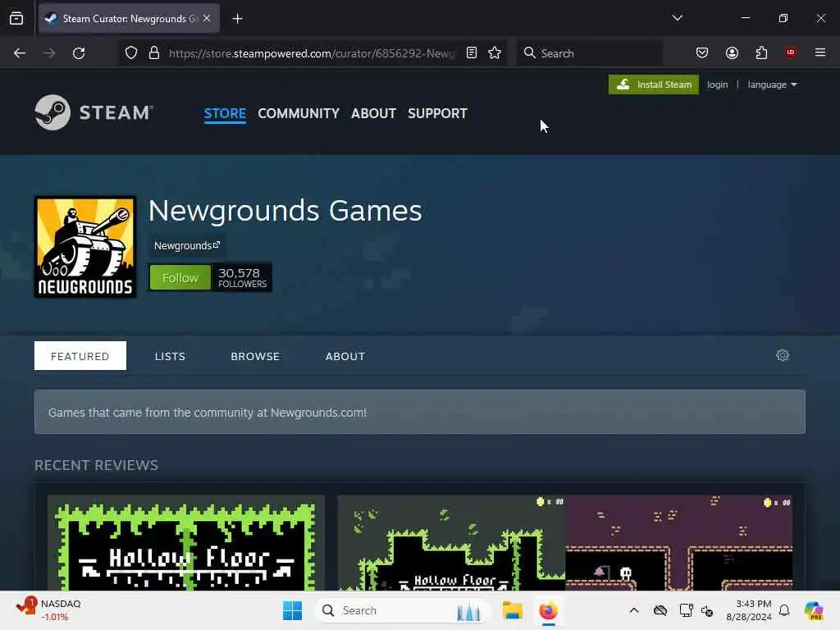
Task: Select the FEATURED tab
Action: (x=80, y=356)
